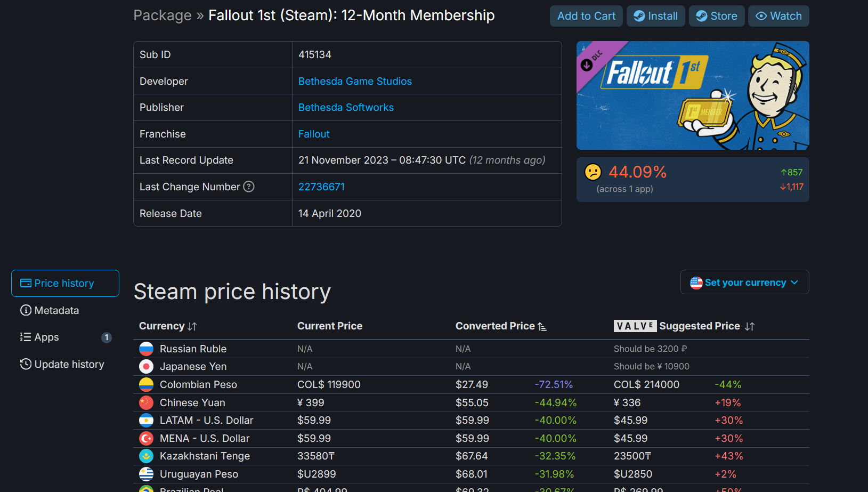Click the Should be ¥ 10900 suggestion
Image resolution: width=868 pixels, height=492 pixels.
coord(652,366)
